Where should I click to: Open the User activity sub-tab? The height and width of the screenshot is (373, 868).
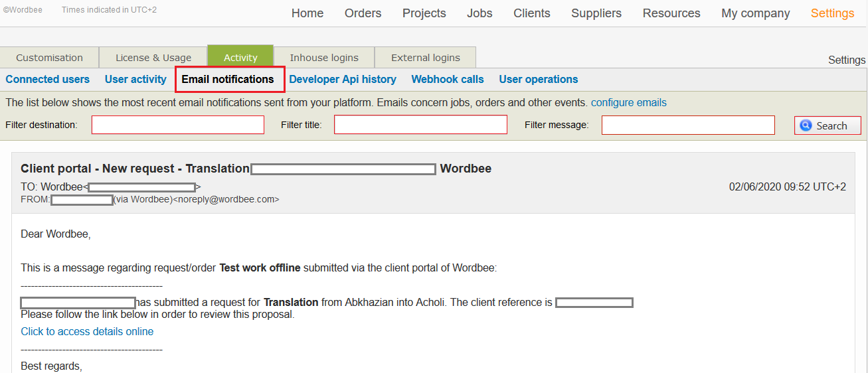tap(135, 79)
